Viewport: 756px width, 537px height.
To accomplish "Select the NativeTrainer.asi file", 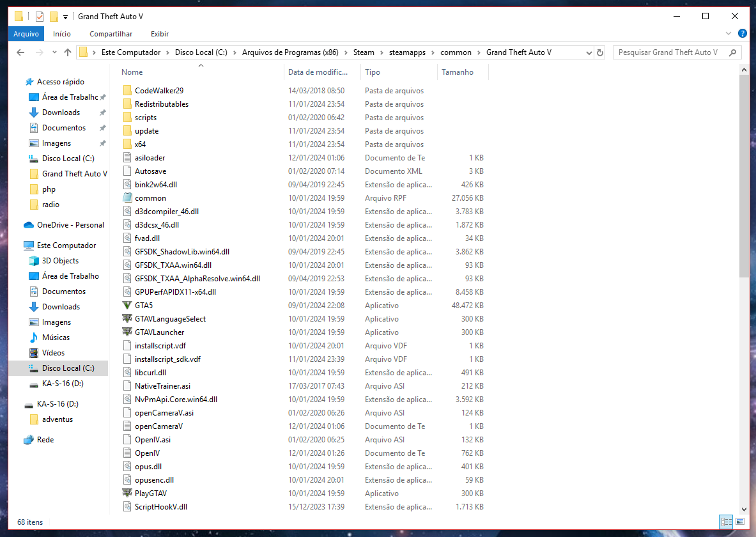I will click(162, 386).
